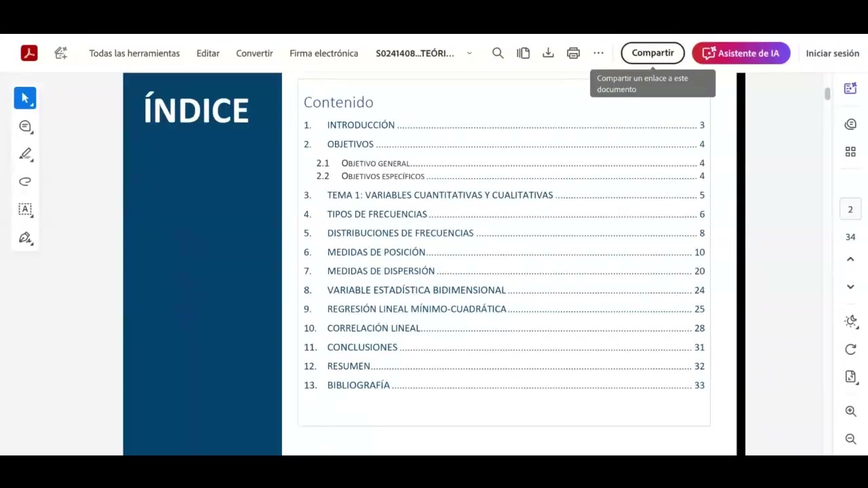Open the TIPOS DE FRECUENCIAS entry
Viewport: 868px width, 488px height.
click(x=504, y=214)
